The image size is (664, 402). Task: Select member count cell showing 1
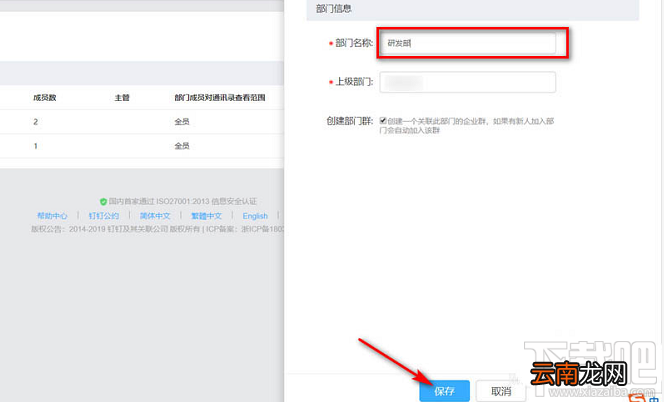(x=36, y=146)
